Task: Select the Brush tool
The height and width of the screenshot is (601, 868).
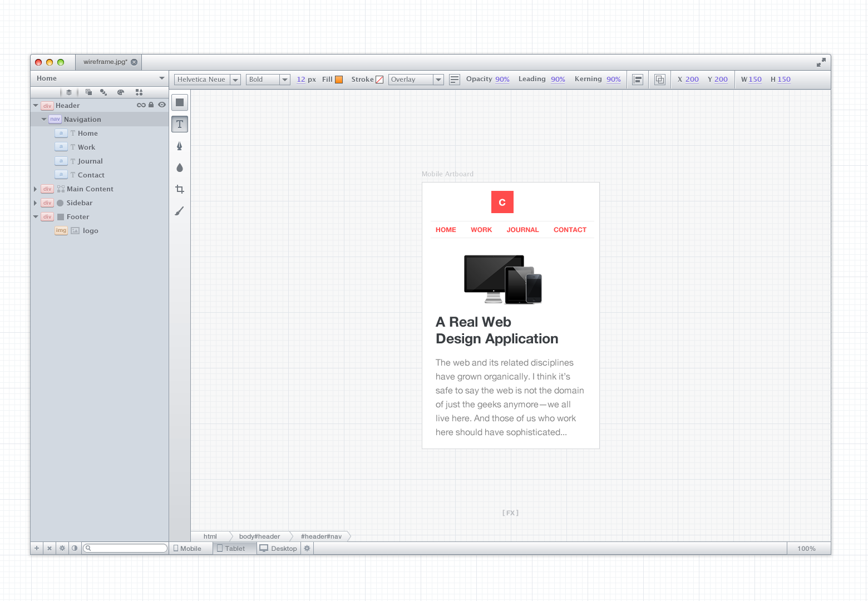Action: 179,211
